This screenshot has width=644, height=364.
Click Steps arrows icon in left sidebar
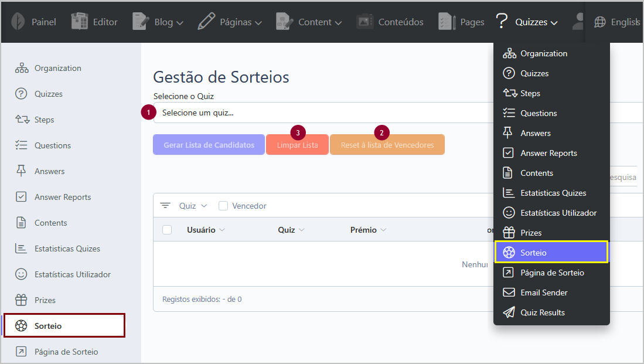[22, 120]
